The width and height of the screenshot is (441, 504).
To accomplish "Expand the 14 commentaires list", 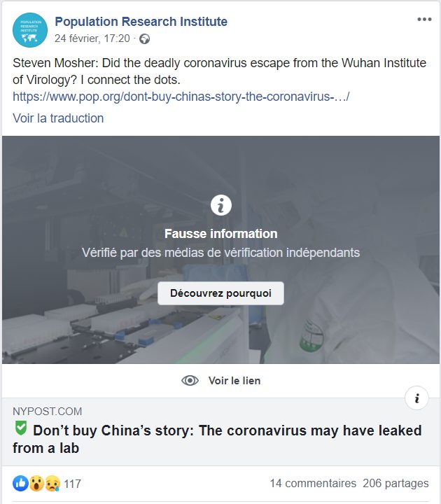I will [313, 483].
